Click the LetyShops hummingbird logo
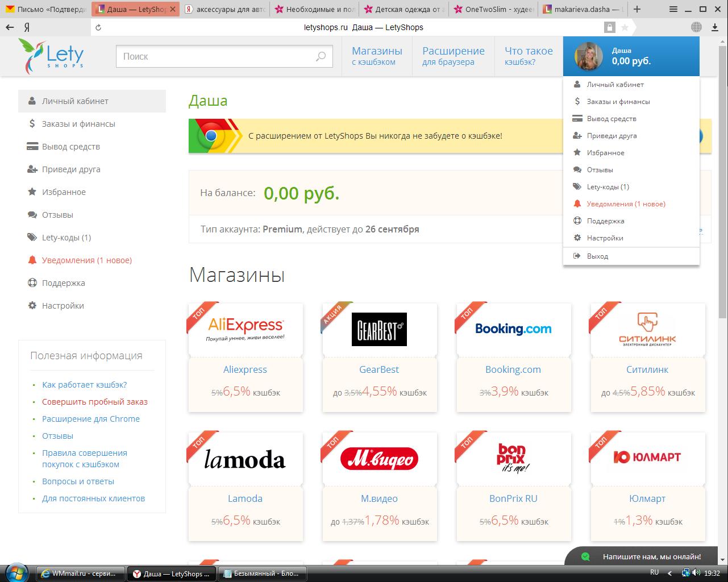The width and height of the screenshot is (728, 582). (x=51, y=56)
